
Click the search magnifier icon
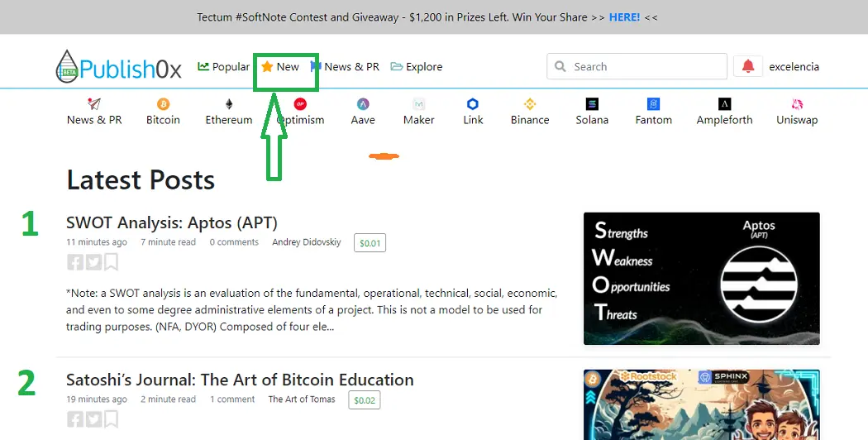tap(560, 66)
